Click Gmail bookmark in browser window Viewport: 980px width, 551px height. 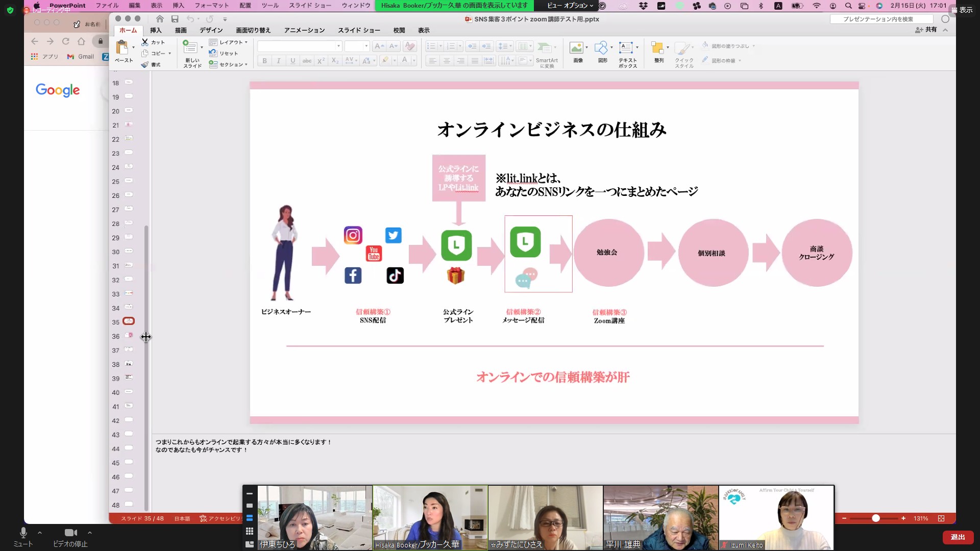[81, 57]
